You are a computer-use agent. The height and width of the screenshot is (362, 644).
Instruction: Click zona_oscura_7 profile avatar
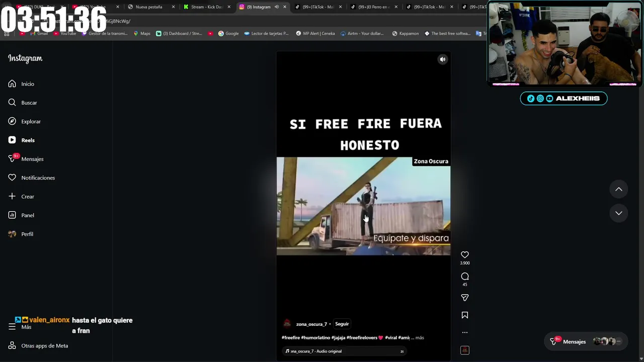tap(287, 324)
